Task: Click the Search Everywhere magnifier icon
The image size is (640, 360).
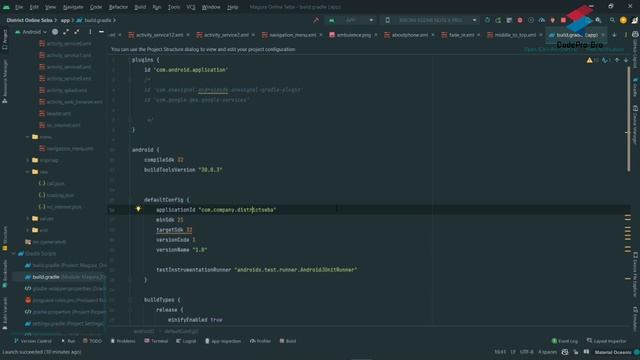Action: (x=612, y=20)
